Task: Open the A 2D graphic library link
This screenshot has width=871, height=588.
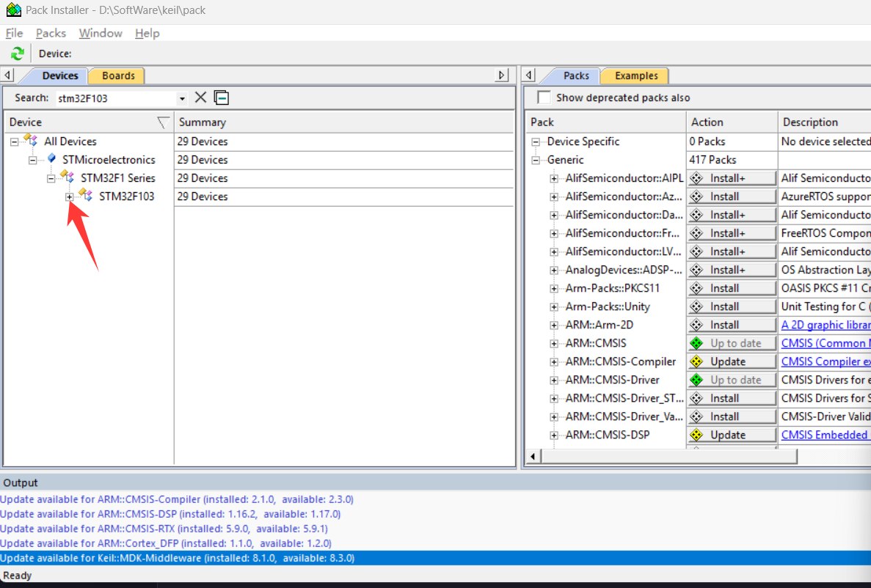Action: point(826,325)
